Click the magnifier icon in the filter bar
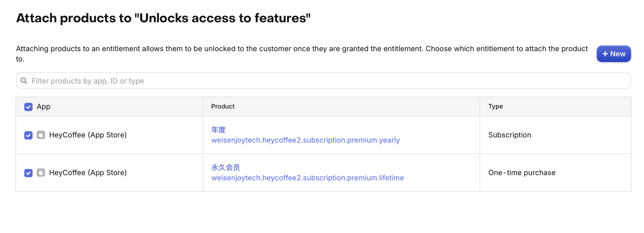The width and height of the screenshot is (644, 233). pyautogui.click(x=24, y=81)
